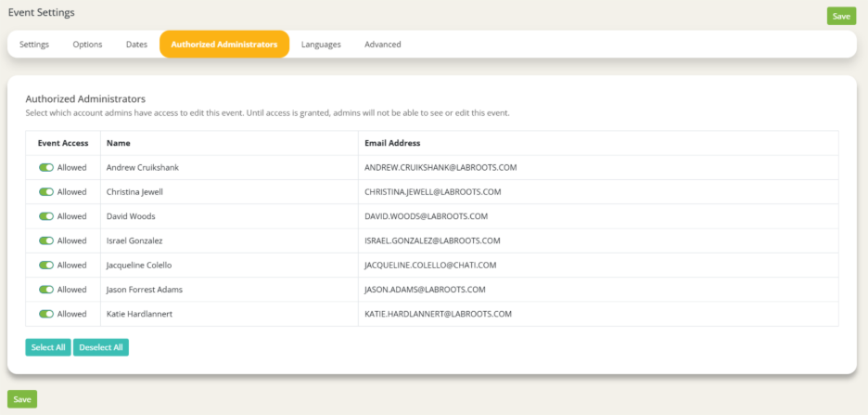Toggle Jason Forrest Adams' event access
Image resolution: width=868 pixels, height=415 pixels.
coord(46,290)
